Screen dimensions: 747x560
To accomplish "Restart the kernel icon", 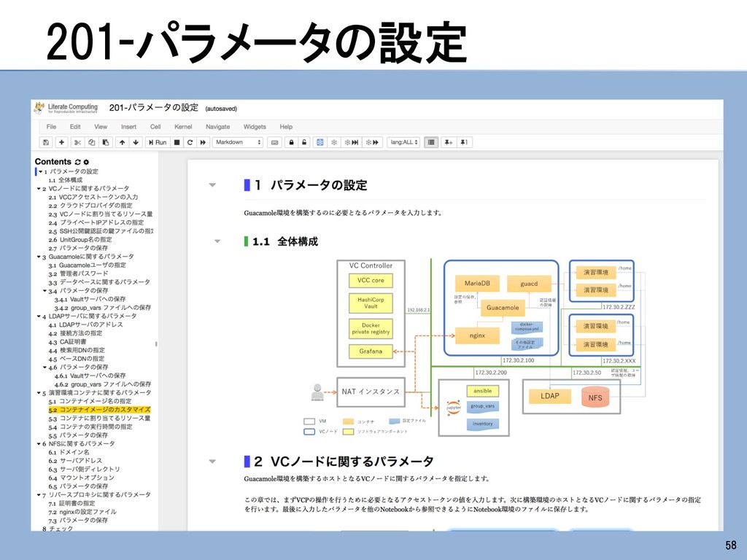I will pos(190,142).
